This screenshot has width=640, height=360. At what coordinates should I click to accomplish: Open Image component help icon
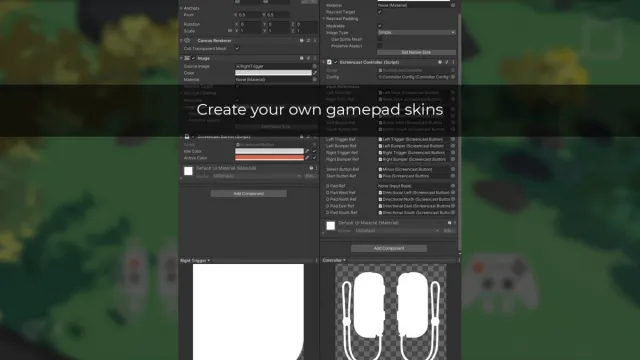pos(302,58)
